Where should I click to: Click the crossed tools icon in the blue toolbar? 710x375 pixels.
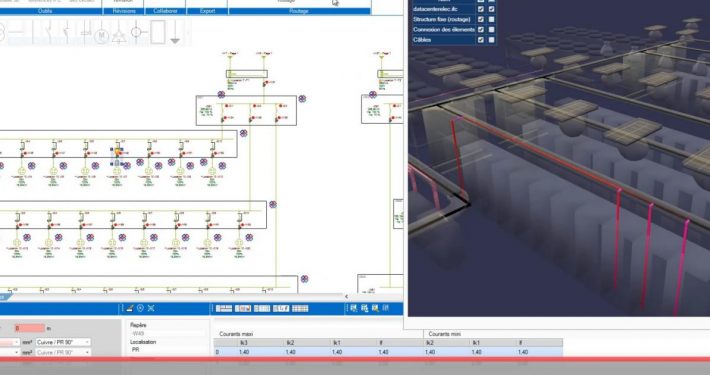[x=151, y=308]
